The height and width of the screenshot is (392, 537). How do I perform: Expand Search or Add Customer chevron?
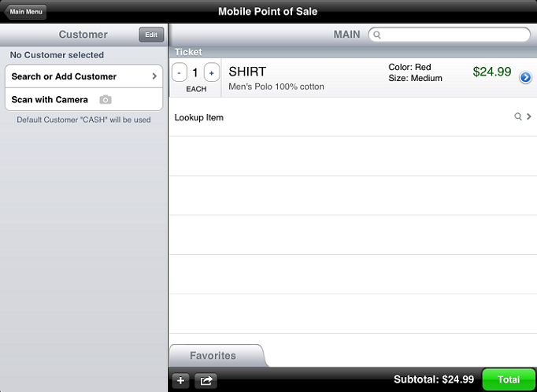pos(154,76)
